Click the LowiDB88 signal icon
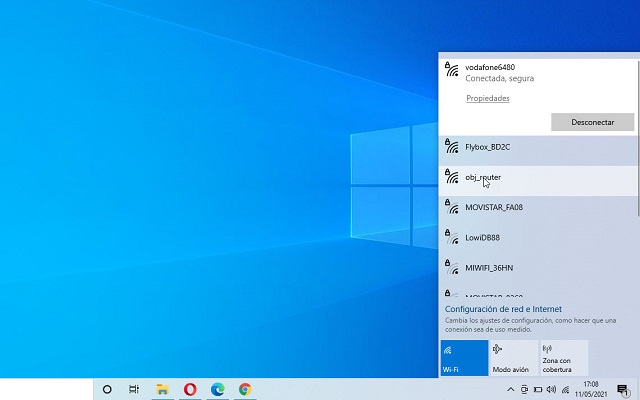This screenshot has width=640, height=400. pos(451,237)
